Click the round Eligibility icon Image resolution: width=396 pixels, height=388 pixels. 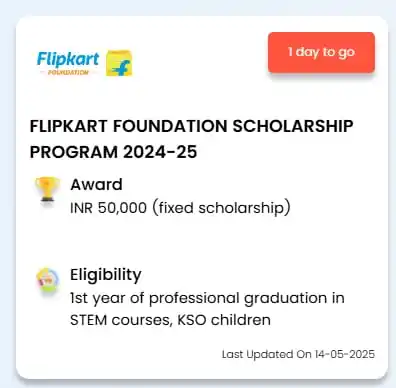click(48, 280)
